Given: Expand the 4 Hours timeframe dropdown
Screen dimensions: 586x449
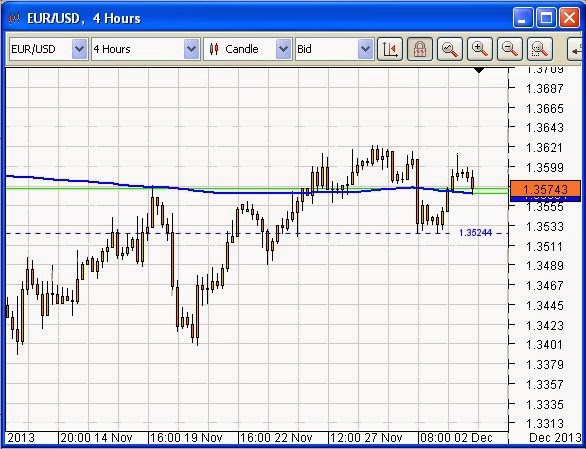Looking at the screenshot, I should (191, 49).
